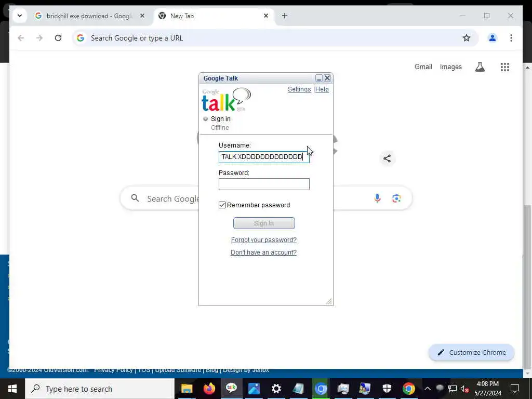The height and width of the screenshot is (399, 532).
Task: Open Search Labs flask icon
Action: pyautogui.click(x=480, y=67)
